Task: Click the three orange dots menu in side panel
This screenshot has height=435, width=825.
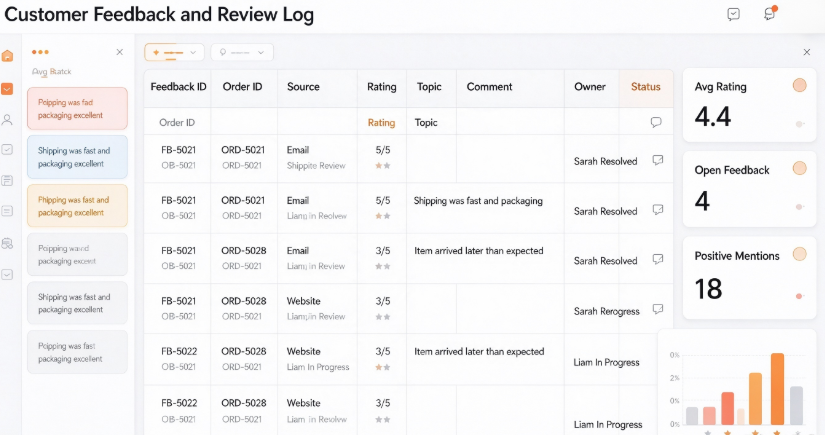Action: point(40,52)
